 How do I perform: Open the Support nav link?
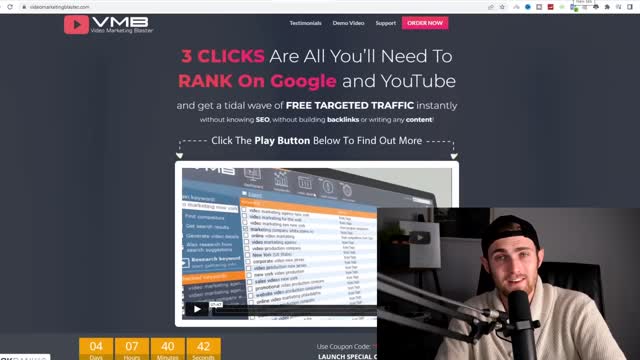(x=386, y=23)
